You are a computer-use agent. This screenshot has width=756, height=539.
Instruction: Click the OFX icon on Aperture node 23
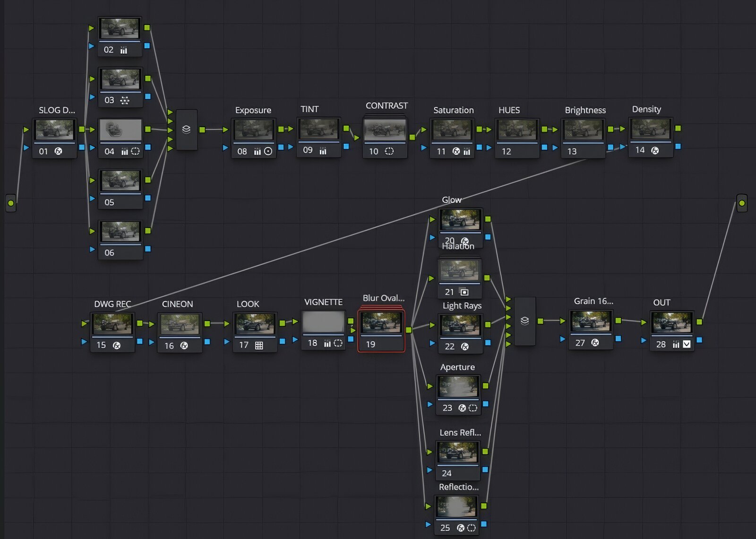[462, 408]
